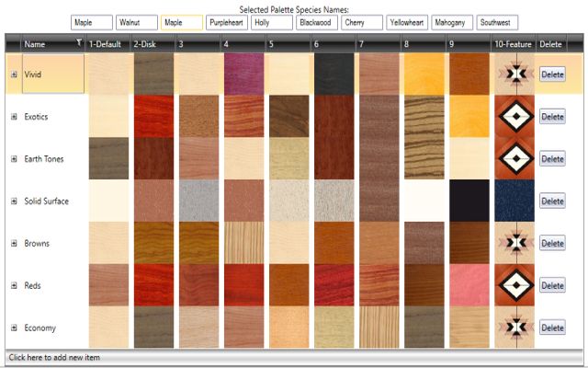Click the Yellowheart species name field
This screenshot has height=368, width=588.
(x=406, y=22)
